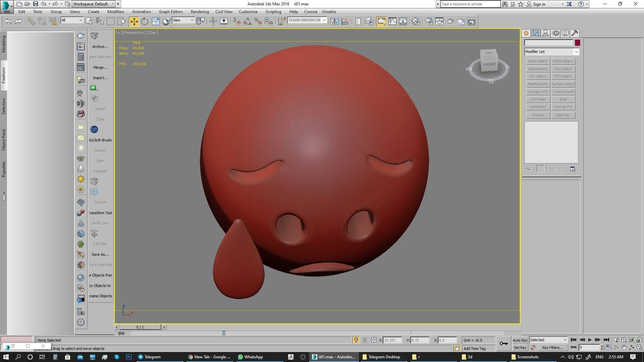The height and width of the screenshot is (362, 644).
Task: Click the Play Animation button
Action: point(590,340)
